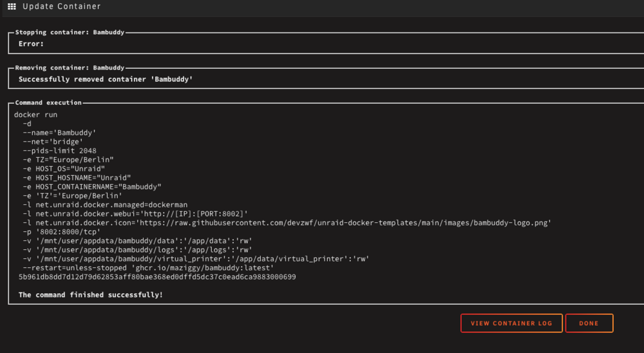Screen dimensions: 644x353
Task: Click the virtual_printer volume mapping line
Action: (x=196, y=259)
